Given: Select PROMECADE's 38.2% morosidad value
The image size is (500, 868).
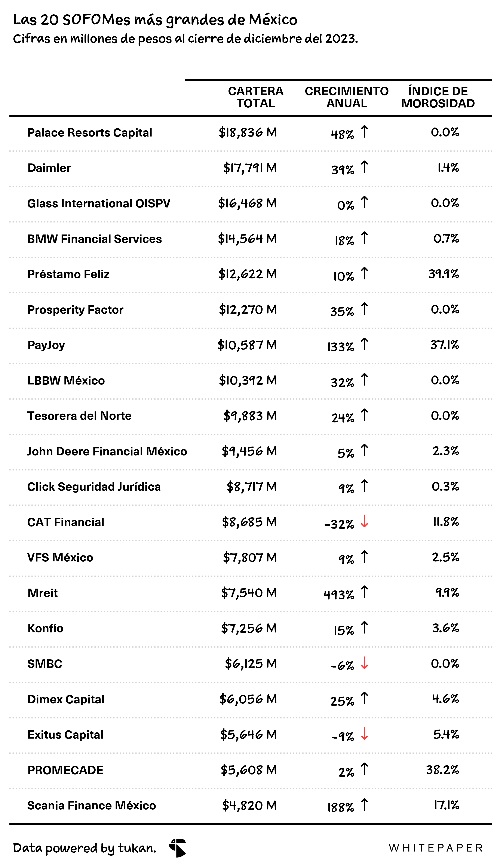Looking at the screenshot, I should 442,769.
